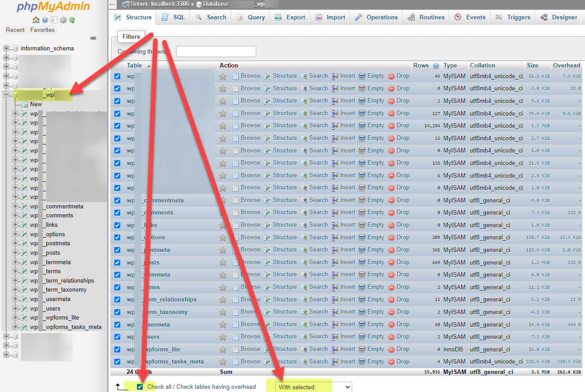Click New table icon in database tree
585x392 pixels.
click(x=25, y=104)
